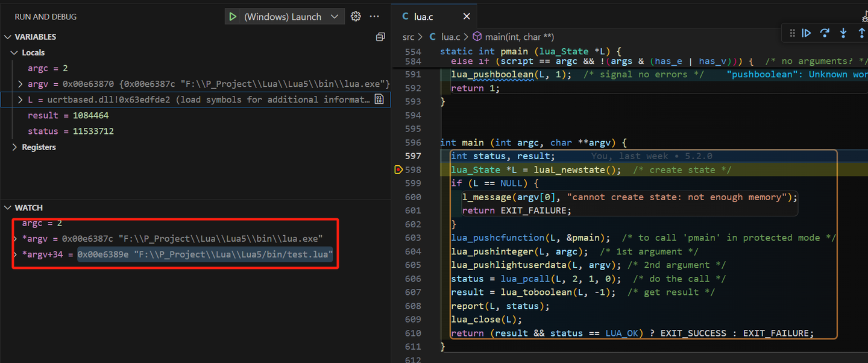The width and height of the screenshot is (868, 363).
Task: View binary data icon on L variable
Action: [379, 99]
